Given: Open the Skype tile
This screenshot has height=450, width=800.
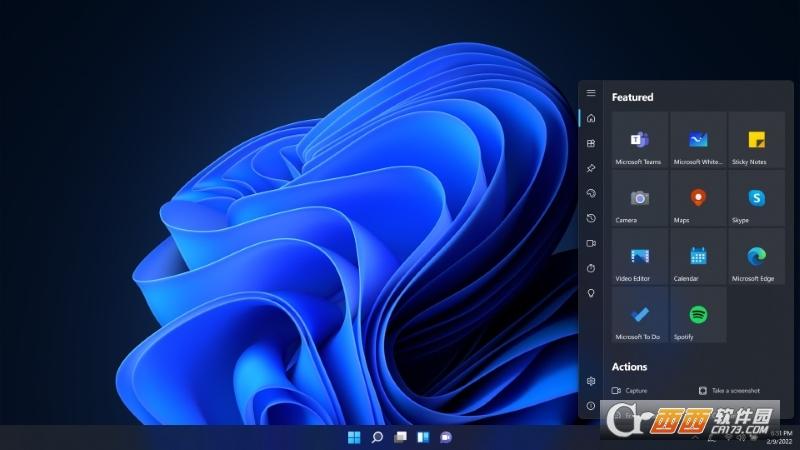Looking at the screenshot, I should coord(757,198).
